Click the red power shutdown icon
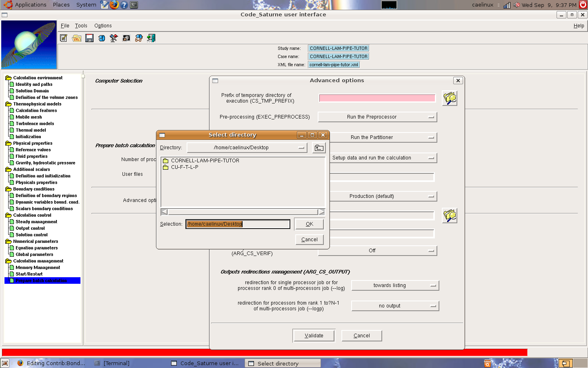 [583, 4]
